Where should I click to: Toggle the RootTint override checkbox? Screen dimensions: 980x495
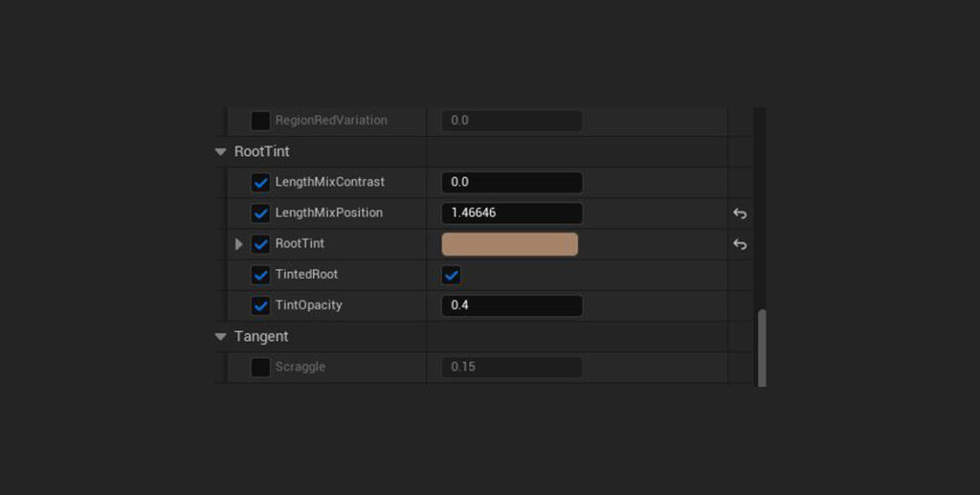pyautogui.click(x=260, y=244)
